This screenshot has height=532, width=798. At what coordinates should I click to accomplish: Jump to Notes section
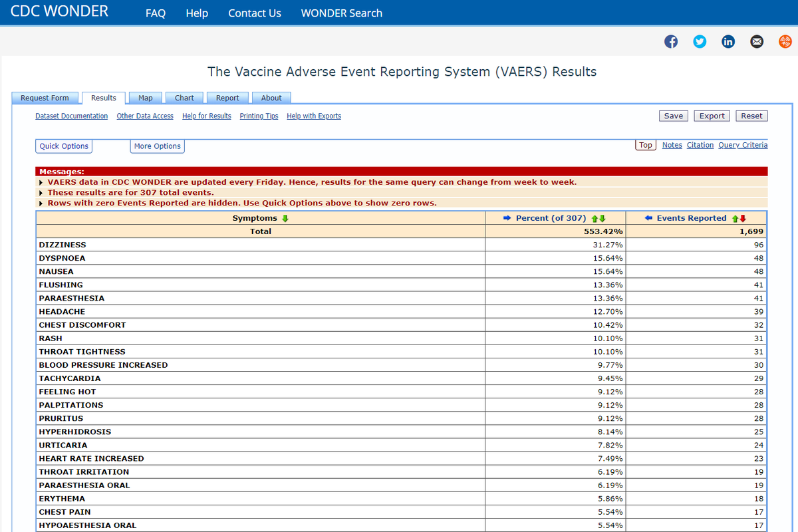tap(672, 145)
